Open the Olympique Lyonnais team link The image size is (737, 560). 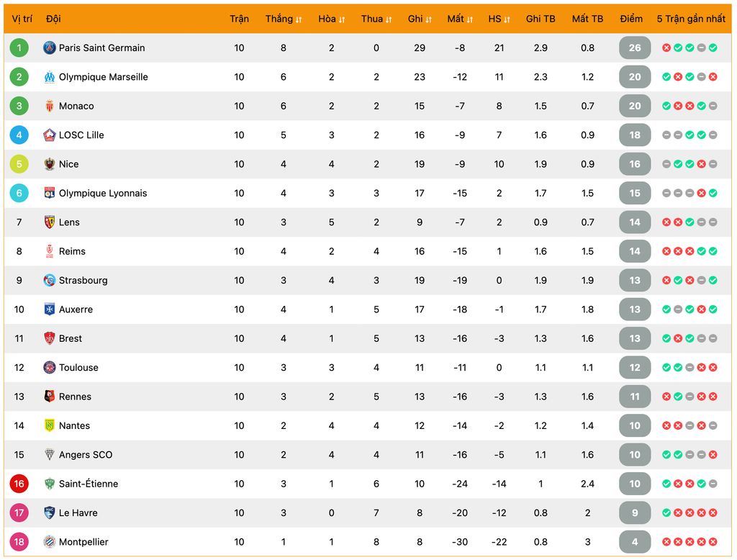[103, 193]
